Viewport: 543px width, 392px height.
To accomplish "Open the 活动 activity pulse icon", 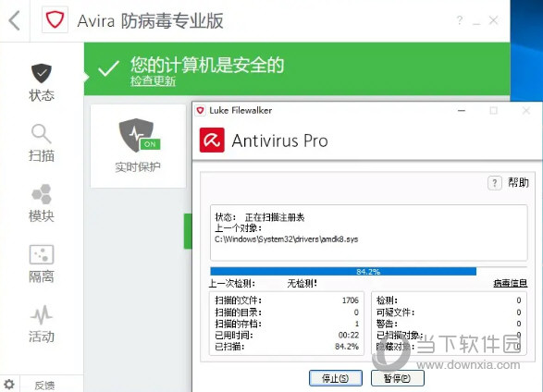I will (x=42, y=314).
